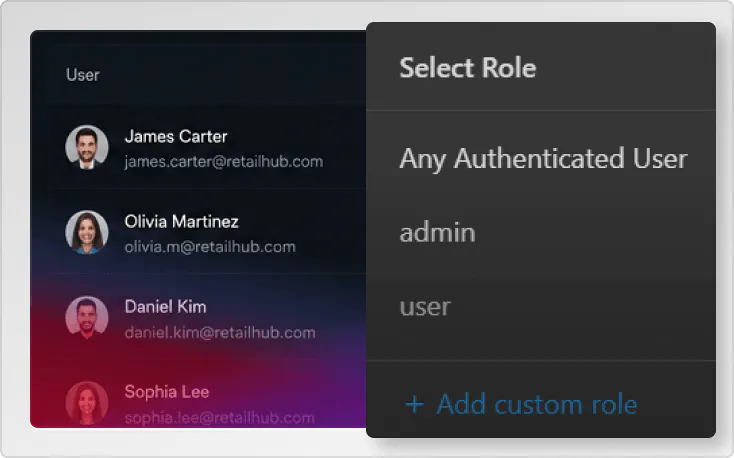
Task: Click email sophia.lee@retailhub.com
Action: click(x=220, y=418)
